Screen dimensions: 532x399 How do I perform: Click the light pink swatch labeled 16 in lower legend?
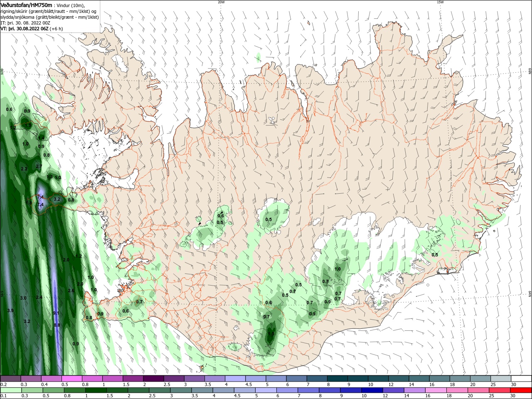436,390
